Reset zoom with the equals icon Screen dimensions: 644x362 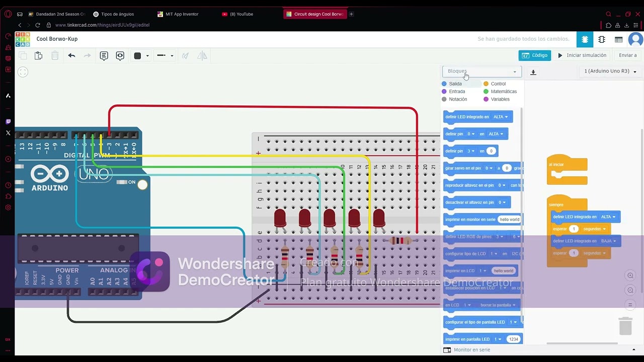(630, 305)
